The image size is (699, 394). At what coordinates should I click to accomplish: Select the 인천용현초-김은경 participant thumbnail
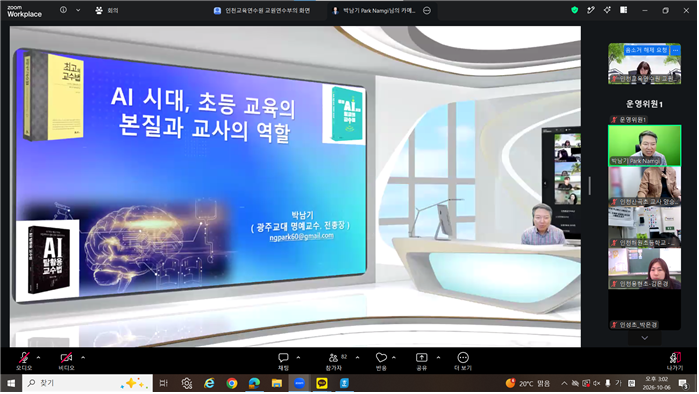[x=645, y=268]
